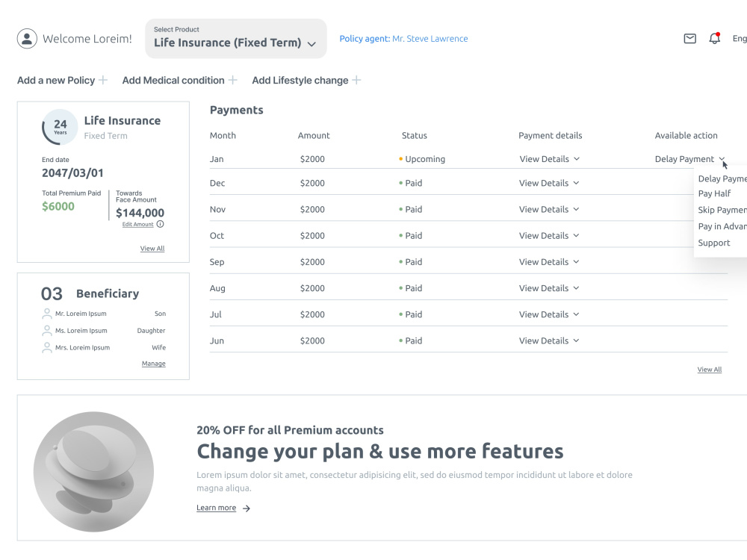Expand View Details for Jun payment

[x=549, y=340]
